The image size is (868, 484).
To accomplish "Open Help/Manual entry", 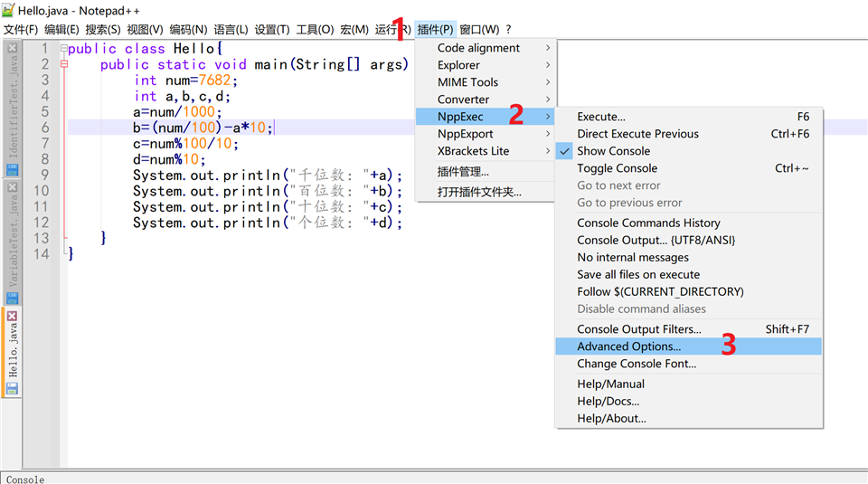I will click(689, 384).
